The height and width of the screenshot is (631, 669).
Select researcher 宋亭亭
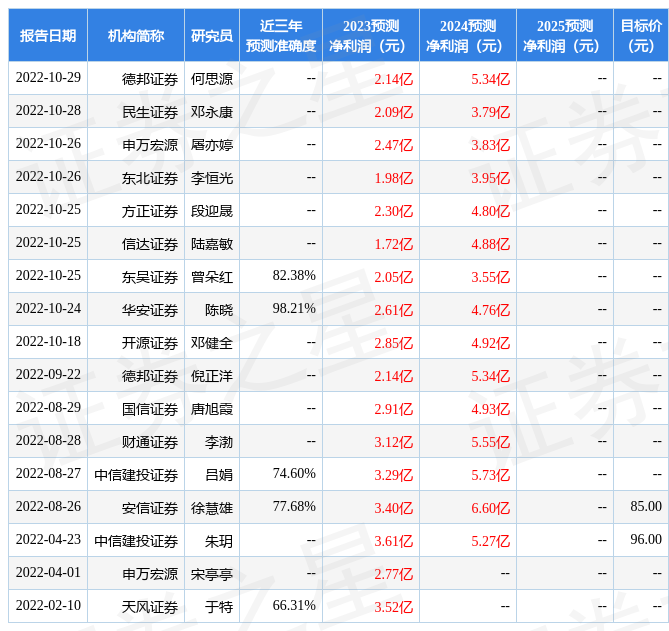click(x=212, y=574)
